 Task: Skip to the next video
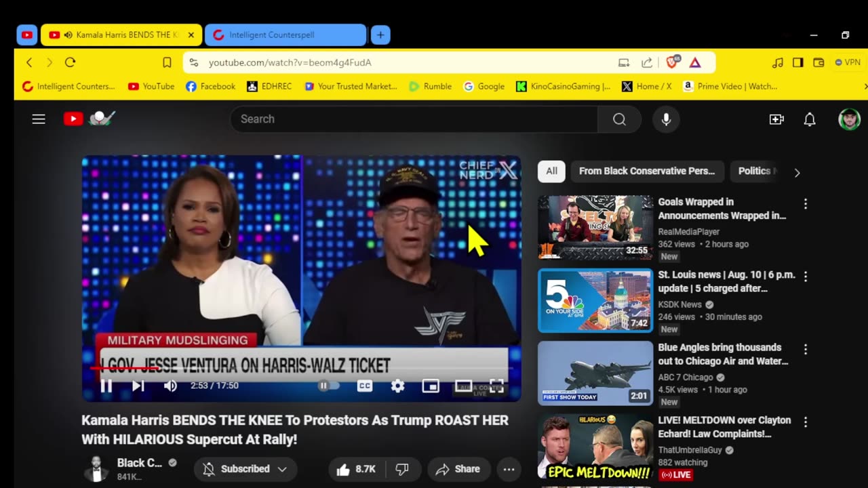pos(138,386)
